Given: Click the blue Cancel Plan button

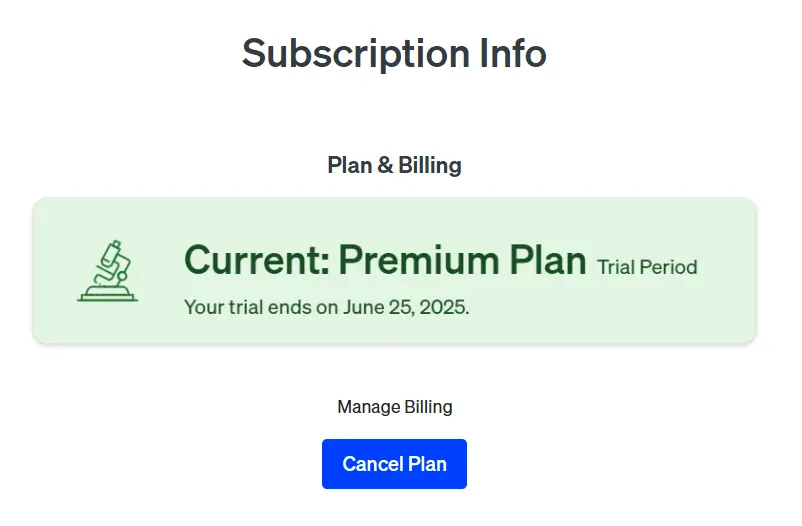Looking at the screenshot, I should [394, 464].
